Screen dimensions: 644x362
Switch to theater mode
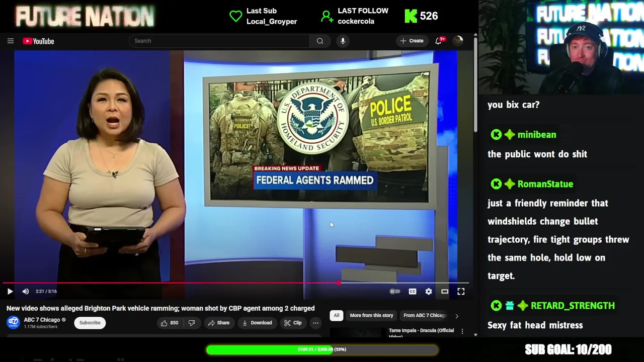pyautogui.click(x=445, y=291)
